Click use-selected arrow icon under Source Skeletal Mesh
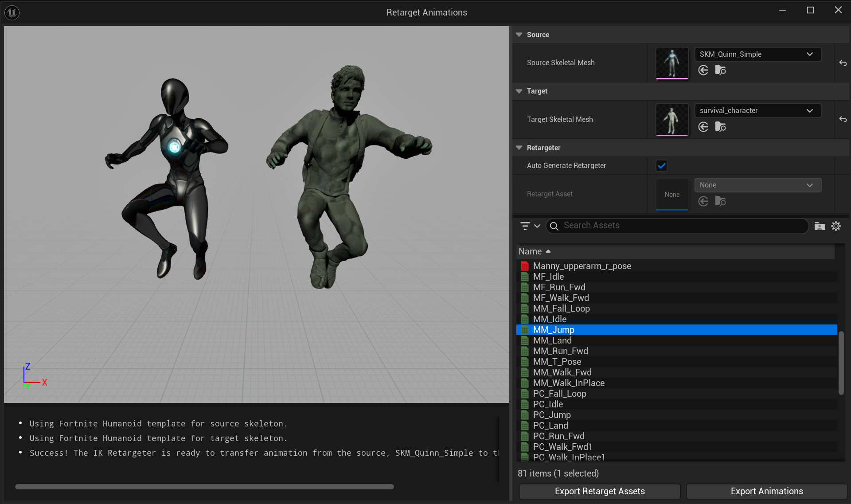851x504 pixels. (703, 70)
